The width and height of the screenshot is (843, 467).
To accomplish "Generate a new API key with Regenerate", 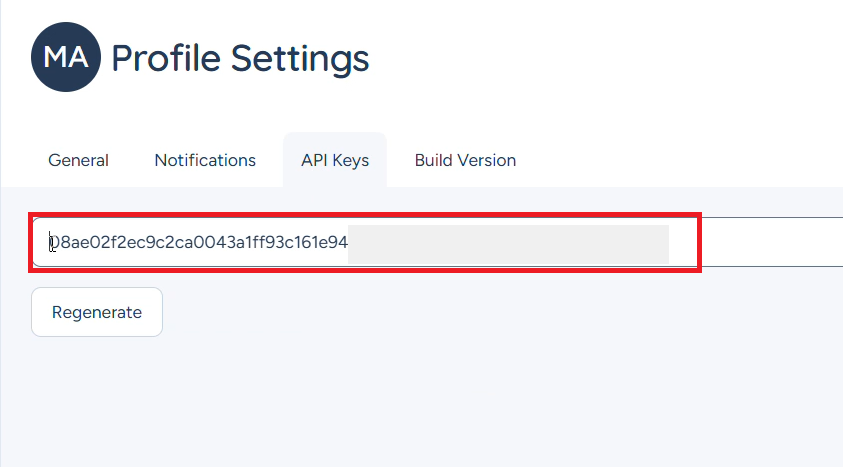I will click(97, 312).
